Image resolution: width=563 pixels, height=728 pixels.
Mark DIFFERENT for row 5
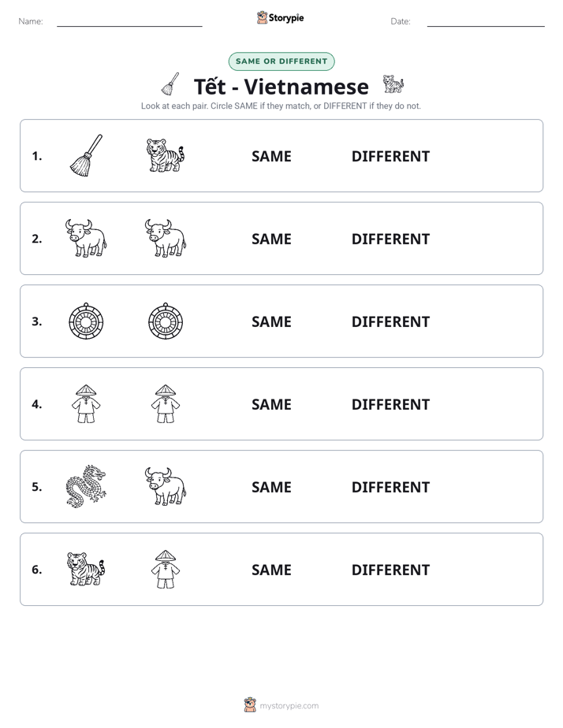tap(390, 487)
